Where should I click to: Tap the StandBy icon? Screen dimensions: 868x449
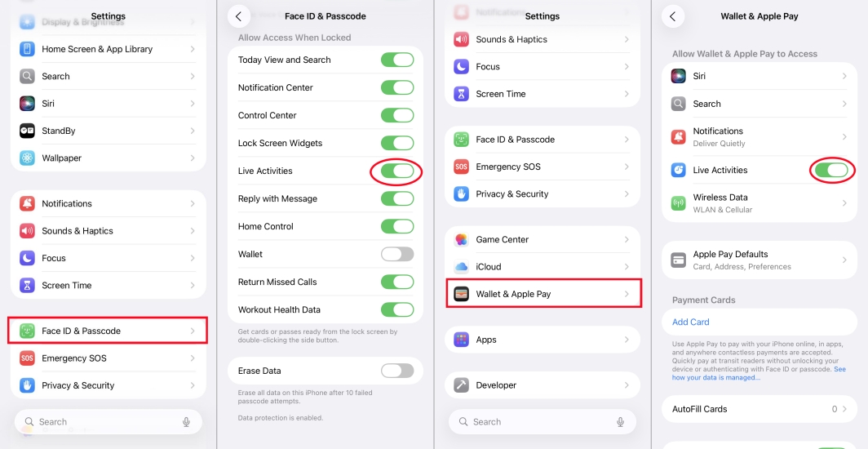click(28, 131)
